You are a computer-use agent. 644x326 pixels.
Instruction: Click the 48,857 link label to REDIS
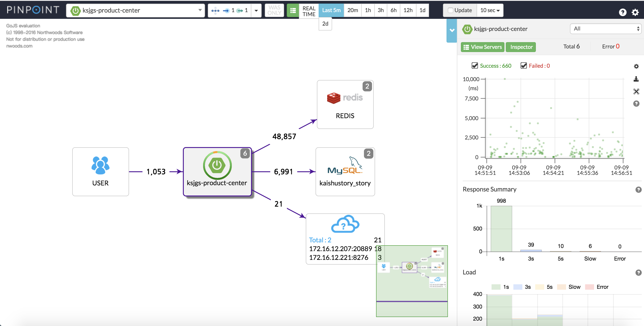[284, 136]
